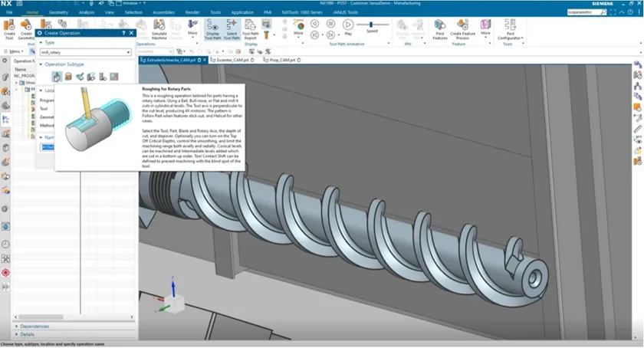This screenshot has height=348, width=644.
Task: Open the History clock sidebar icon
Action: (5, 244)
